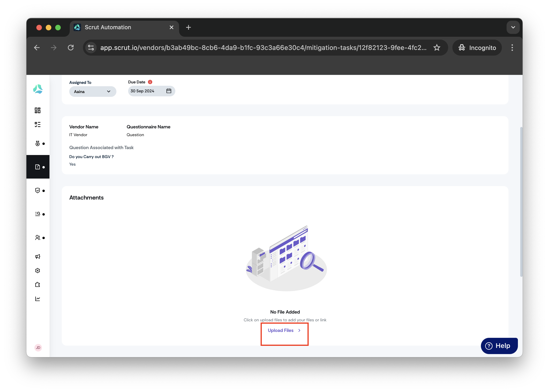Expand the browser tab search chevron
The image size is (549, 392).
pos(513,27)
